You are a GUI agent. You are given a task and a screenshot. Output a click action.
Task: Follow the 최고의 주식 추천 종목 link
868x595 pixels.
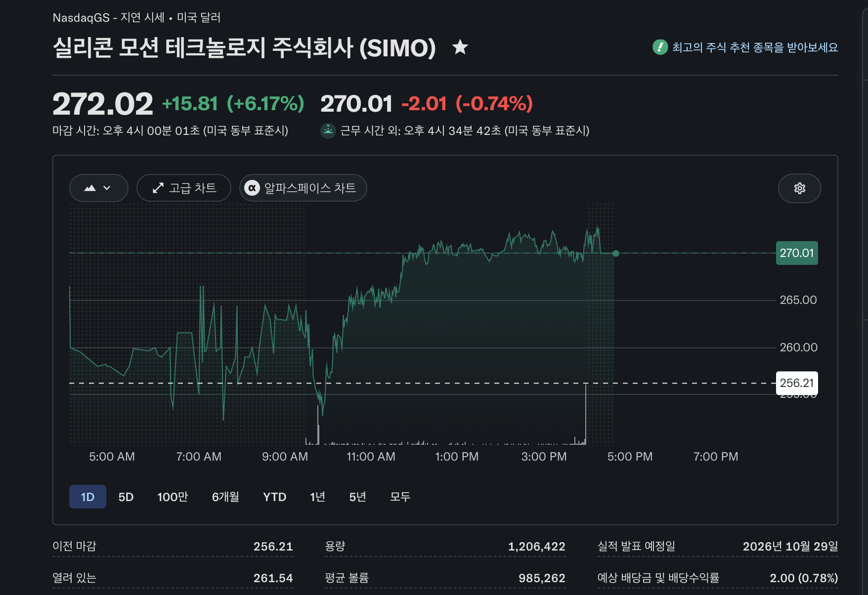(x=755, y=47)
